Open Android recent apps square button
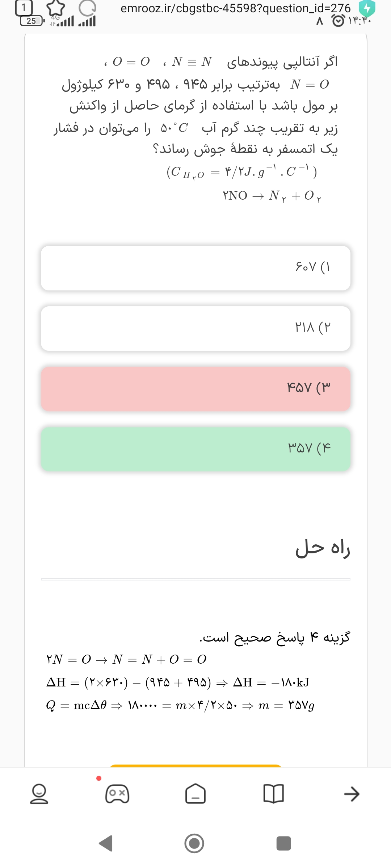 tap(283, 843)
